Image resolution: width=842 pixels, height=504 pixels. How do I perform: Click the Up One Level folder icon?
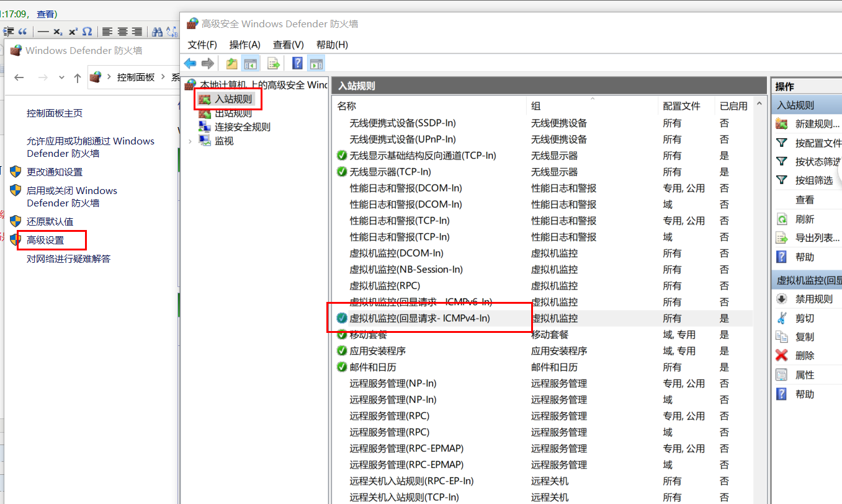[231, 63]
